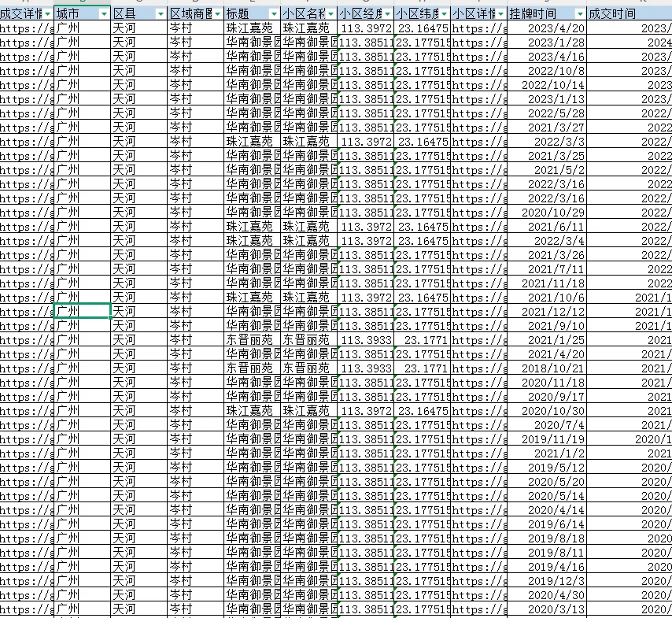Viewport: 672px width, 618px height.
Task: Select the listing date 2019/11/19 cell
Action: pos(547,439)
